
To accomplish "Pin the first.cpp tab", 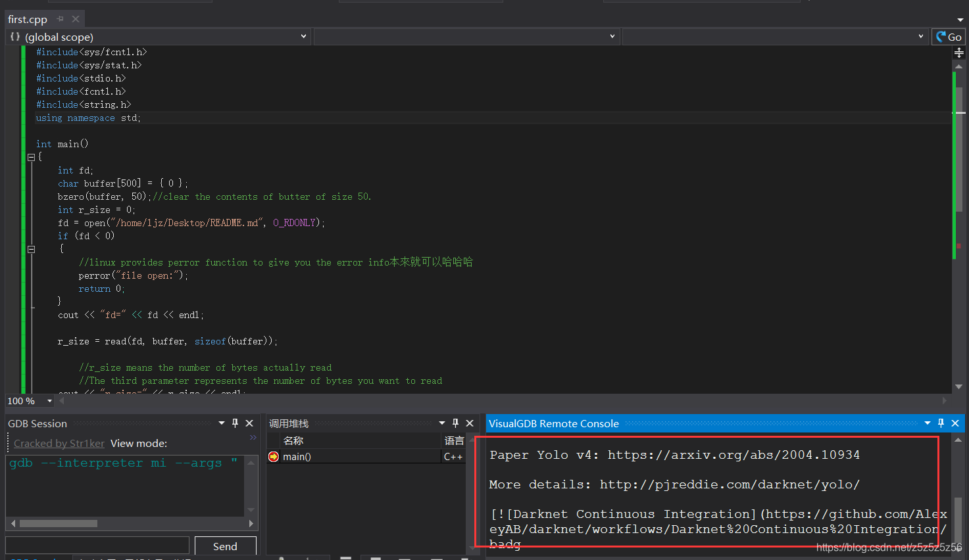I will (60, 19).
